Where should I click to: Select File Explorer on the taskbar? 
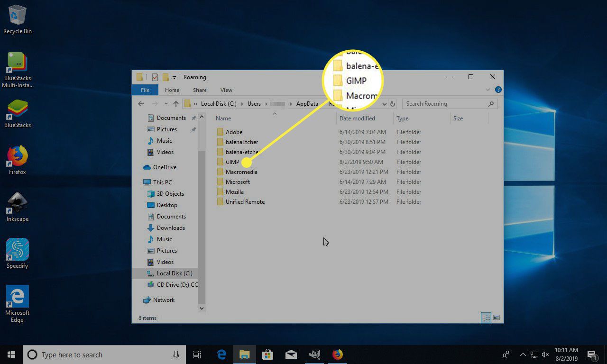[244, 355]
